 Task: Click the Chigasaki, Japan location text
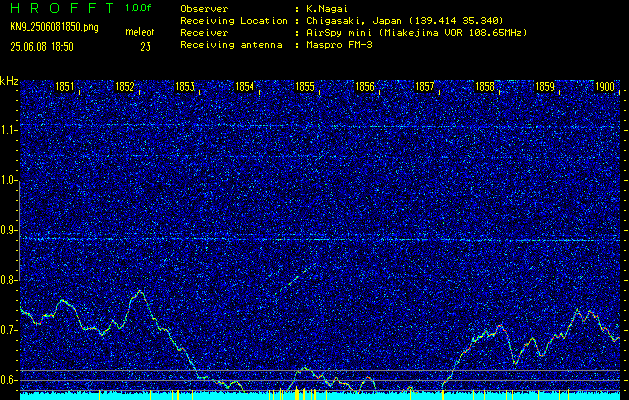[x=405, y=21]
